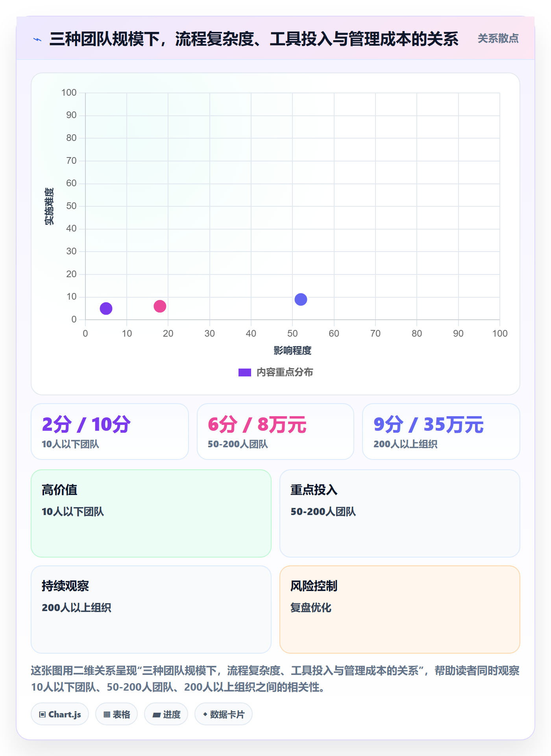Open the 高价值 quadrant card

pyautogui.click(x=151, y=513)
